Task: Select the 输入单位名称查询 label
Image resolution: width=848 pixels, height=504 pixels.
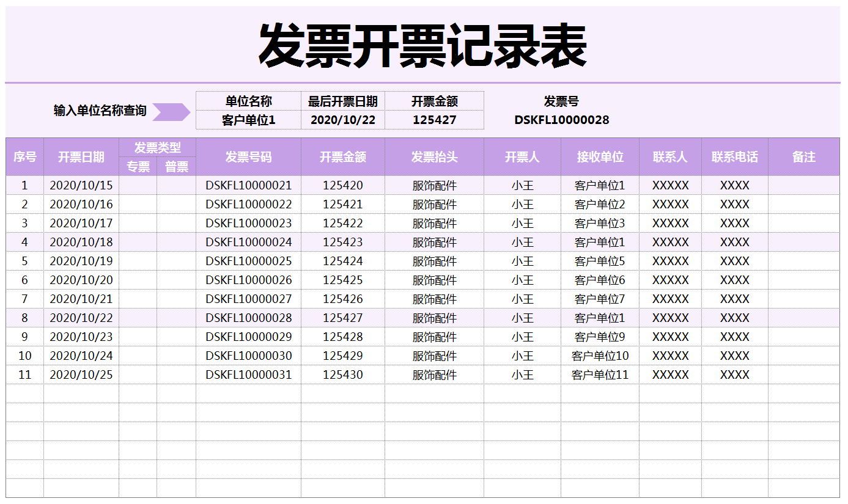Action: 100,111
